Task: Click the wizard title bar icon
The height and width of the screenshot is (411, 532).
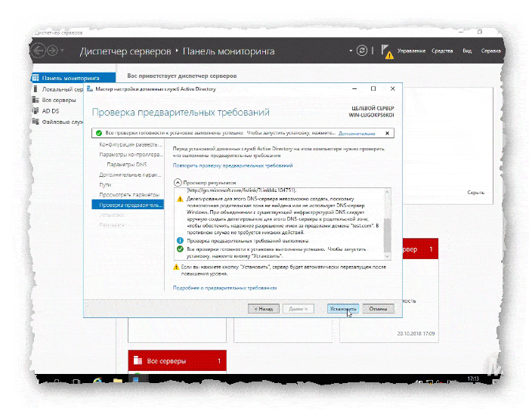Action: tap(90, 89)
